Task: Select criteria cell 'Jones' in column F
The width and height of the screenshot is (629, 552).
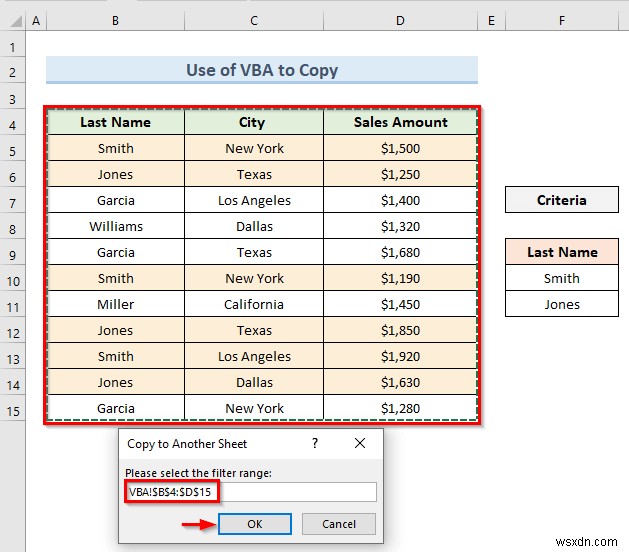Action: tap(562, 304)
